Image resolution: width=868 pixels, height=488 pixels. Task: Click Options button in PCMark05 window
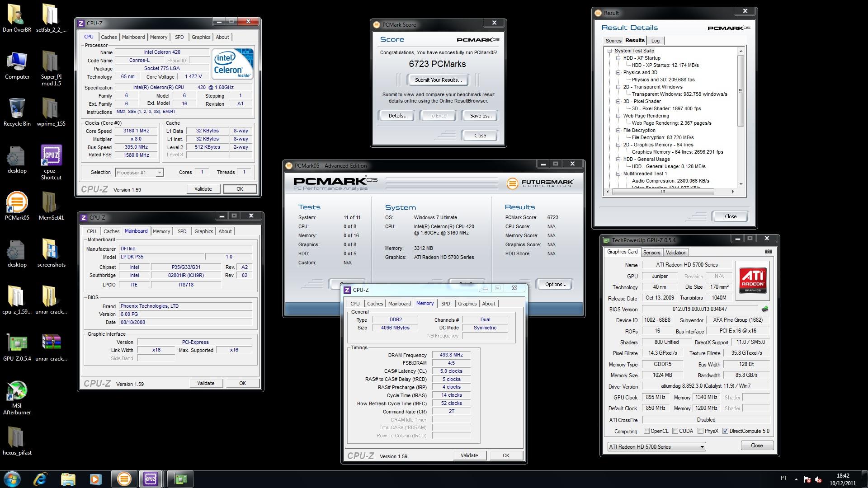click(x=556, y=284)
